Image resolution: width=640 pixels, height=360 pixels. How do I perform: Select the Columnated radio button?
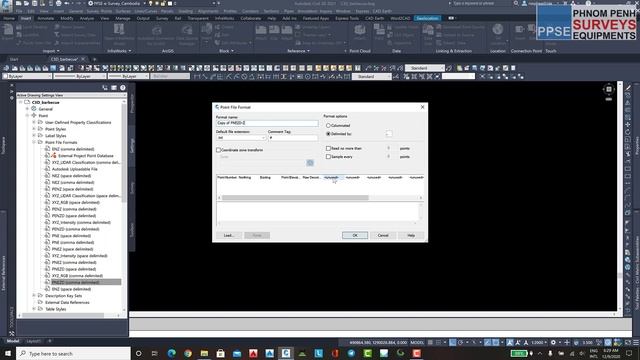point(328,125)
